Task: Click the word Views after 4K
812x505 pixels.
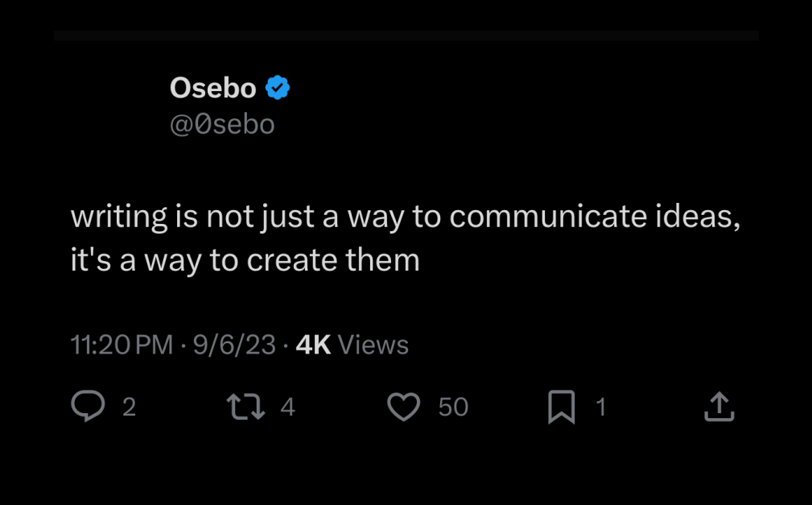Action: pyautogui.click(x=373, y=346)
